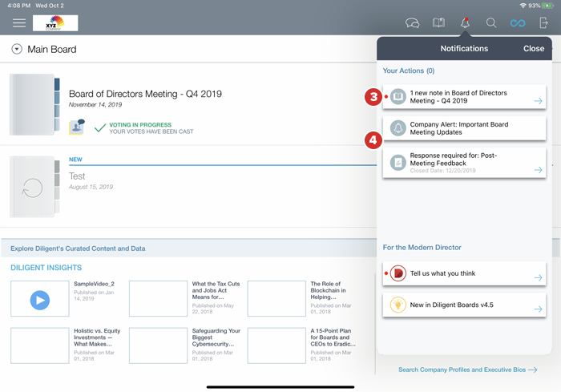This screenshot has width=561, height=392.
Task: Tap the blue infinity sync icon
Action: click(518, 23)
